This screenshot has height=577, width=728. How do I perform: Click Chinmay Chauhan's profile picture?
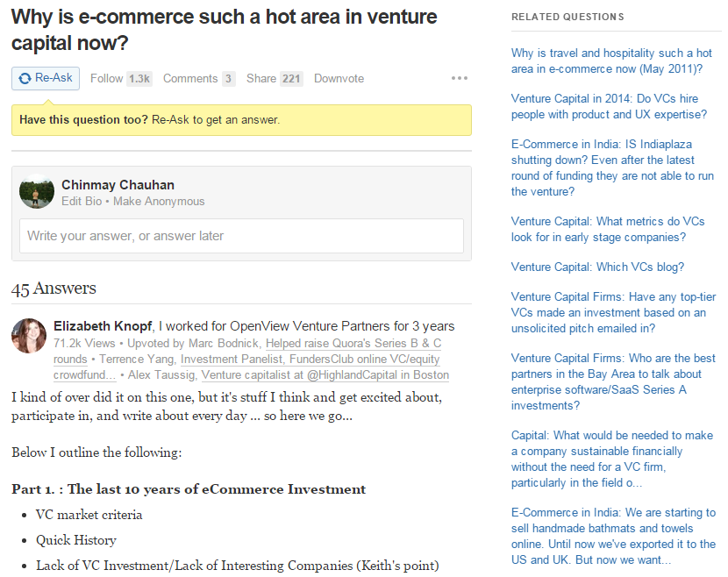click(x=37, y=191)
